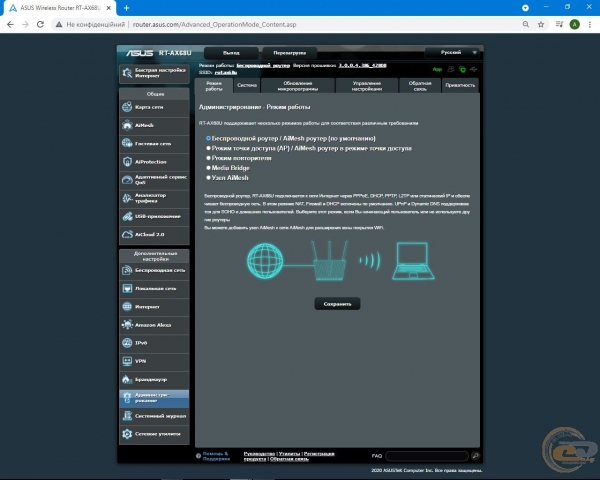The image size is (600, 480).
Task: Click the App status icon in header
Action: (437, 70)
